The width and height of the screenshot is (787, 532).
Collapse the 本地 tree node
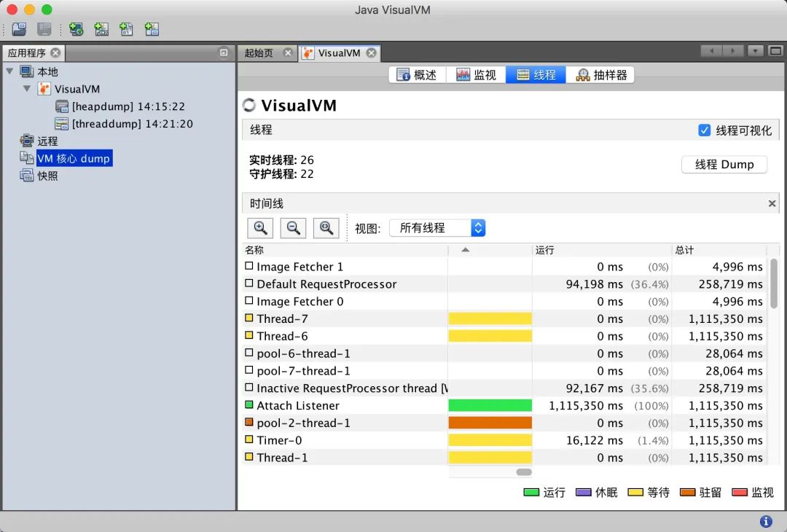9,71
